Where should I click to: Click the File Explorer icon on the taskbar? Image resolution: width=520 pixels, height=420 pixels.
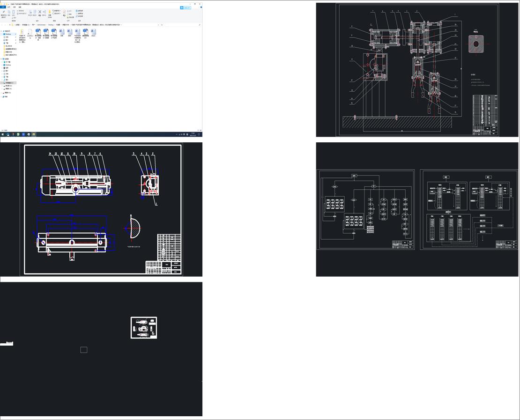point(34,134)
